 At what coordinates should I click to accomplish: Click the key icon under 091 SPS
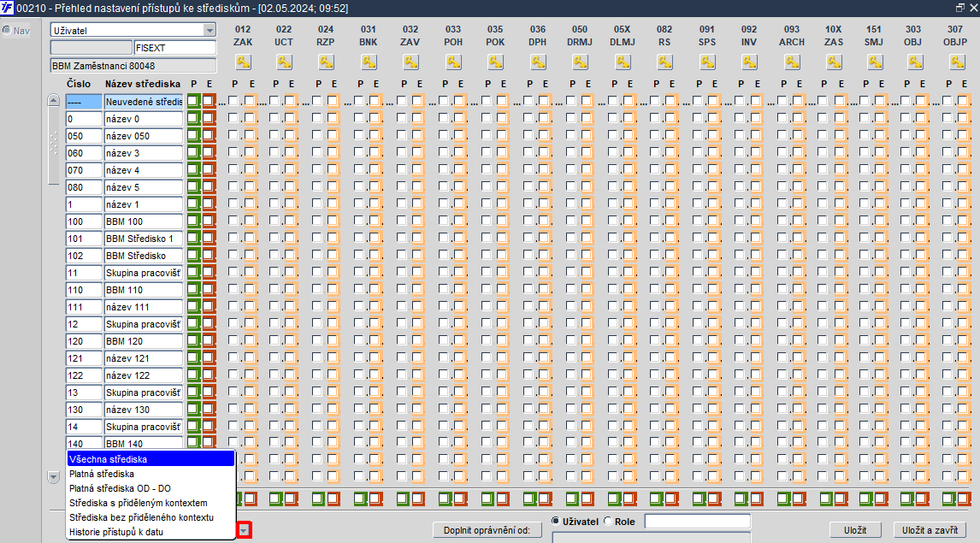(707, 62)
